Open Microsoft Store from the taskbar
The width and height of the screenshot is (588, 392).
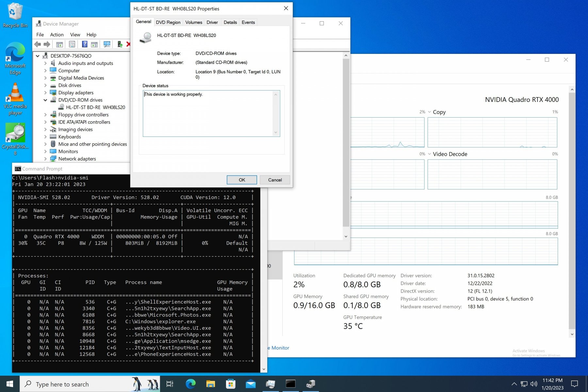point(231,384)
